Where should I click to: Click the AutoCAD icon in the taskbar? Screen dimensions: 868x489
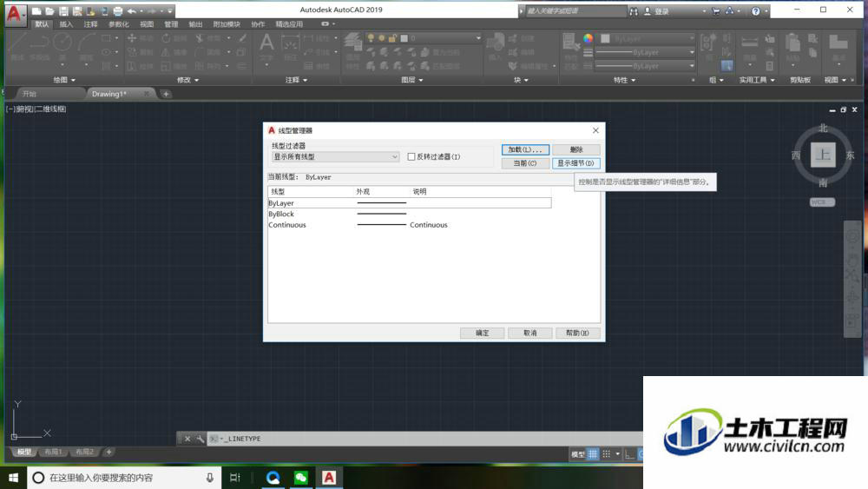tap(329, 478)
